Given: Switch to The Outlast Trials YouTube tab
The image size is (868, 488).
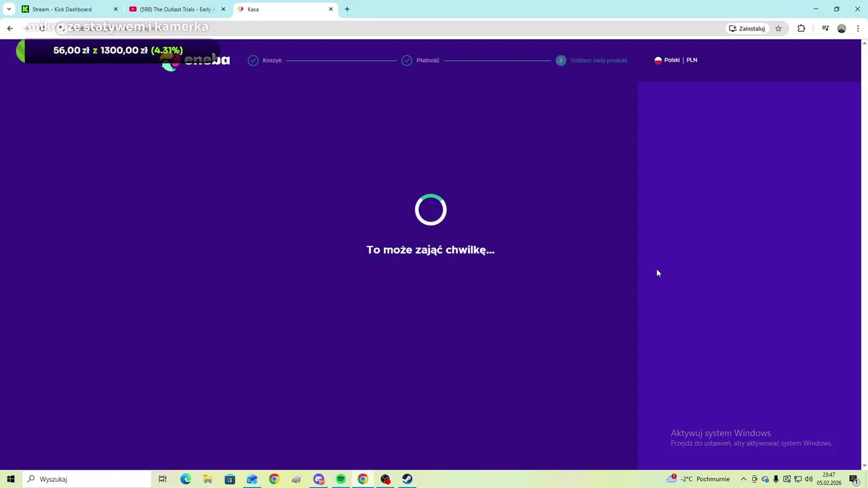Looking at the screenshot, I should pos(178,9).
